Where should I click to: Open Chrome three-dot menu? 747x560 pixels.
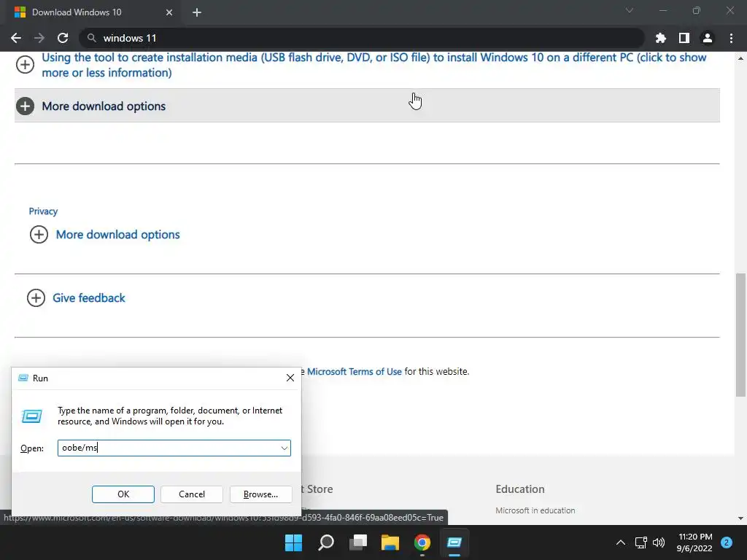pos(731,38)
